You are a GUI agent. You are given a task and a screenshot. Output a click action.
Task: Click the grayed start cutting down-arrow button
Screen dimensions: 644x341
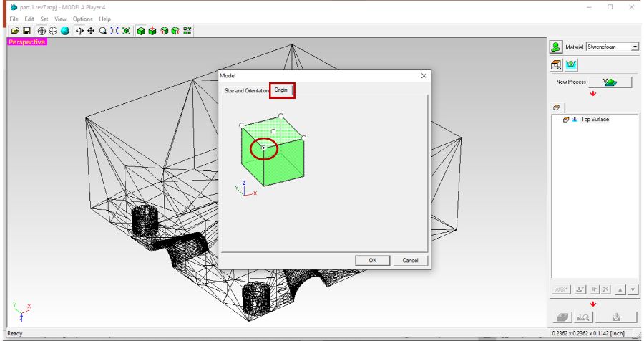pos(615,317)
